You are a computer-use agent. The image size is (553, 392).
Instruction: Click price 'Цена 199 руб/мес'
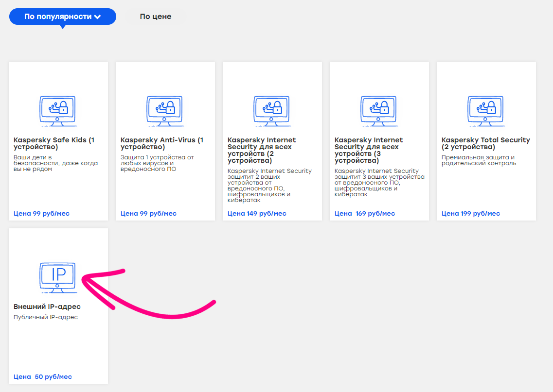tap(470, 213)
